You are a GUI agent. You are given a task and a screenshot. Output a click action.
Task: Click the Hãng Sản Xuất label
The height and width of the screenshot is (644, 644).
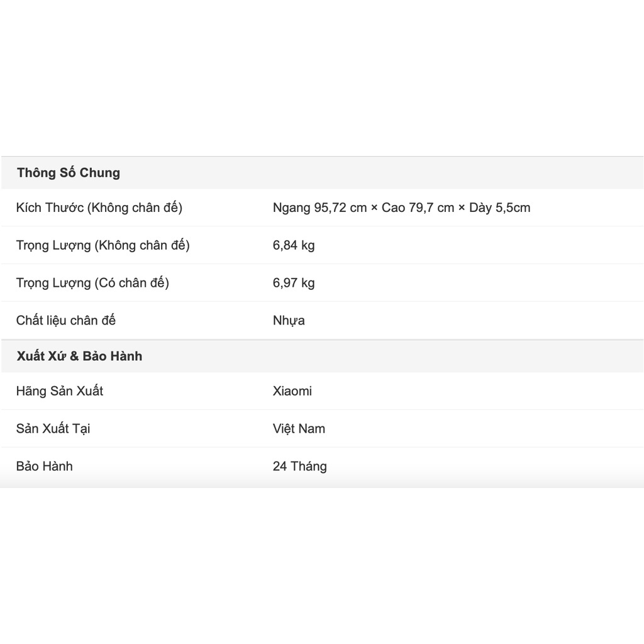(x=60, y=391)
